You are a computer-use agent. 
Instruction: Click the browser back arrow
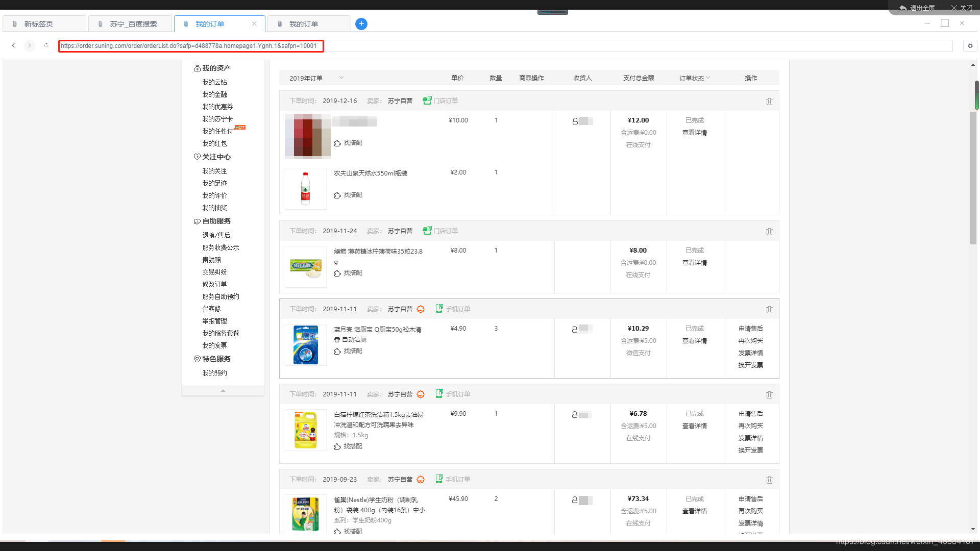pos(13,45)
